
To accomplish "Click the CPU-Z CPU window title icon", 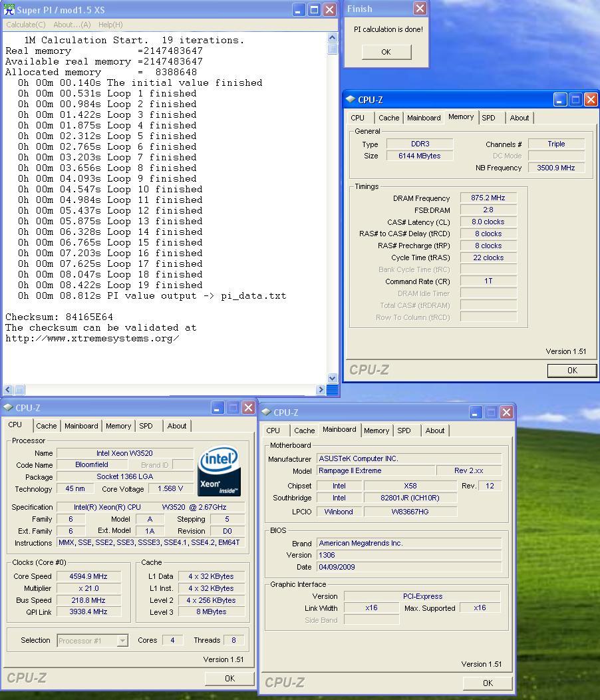I will pos(8,408).
